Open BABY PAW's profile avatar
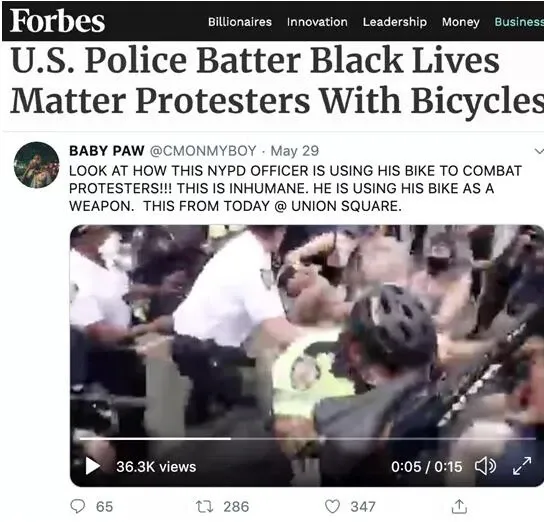 [36, 165]
